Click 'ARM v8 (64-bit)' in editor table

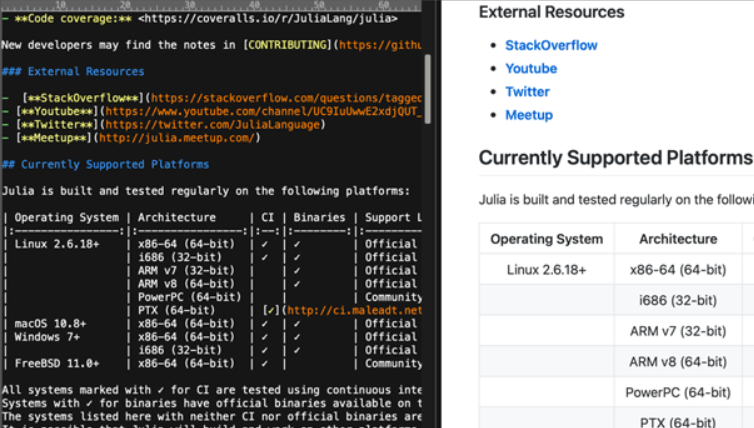(x=186, y=284)
